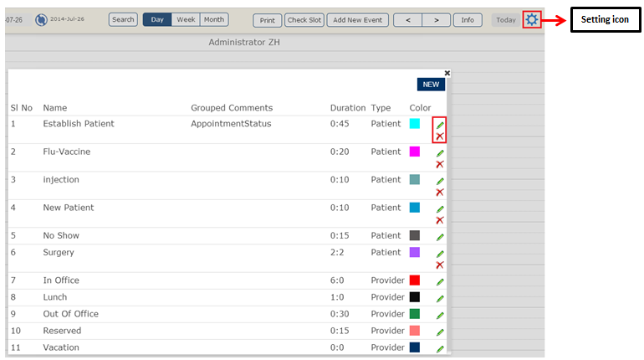Click the cyan color swatch for Establish Patient
Image resolution: width=644 pixels, height=360 pixels.
(x=415, y=124)
